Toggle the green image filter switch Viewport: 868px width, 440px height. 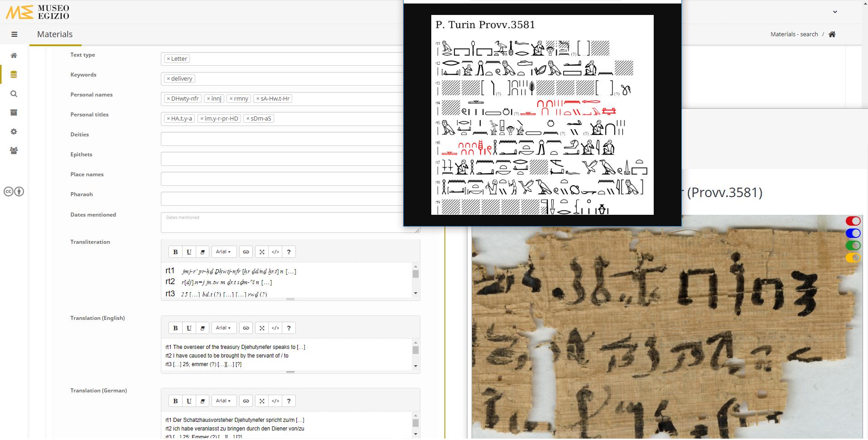coord(854,245)
